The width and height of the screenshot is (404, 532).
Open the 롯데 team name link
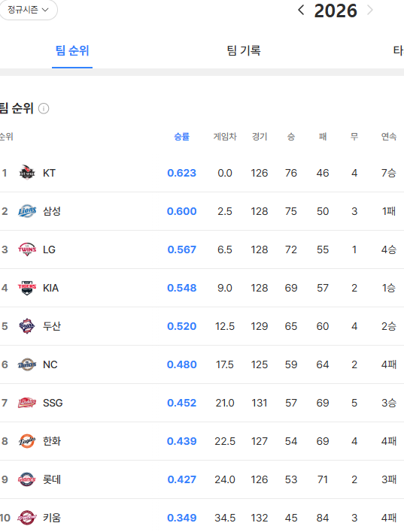(52, 479)
